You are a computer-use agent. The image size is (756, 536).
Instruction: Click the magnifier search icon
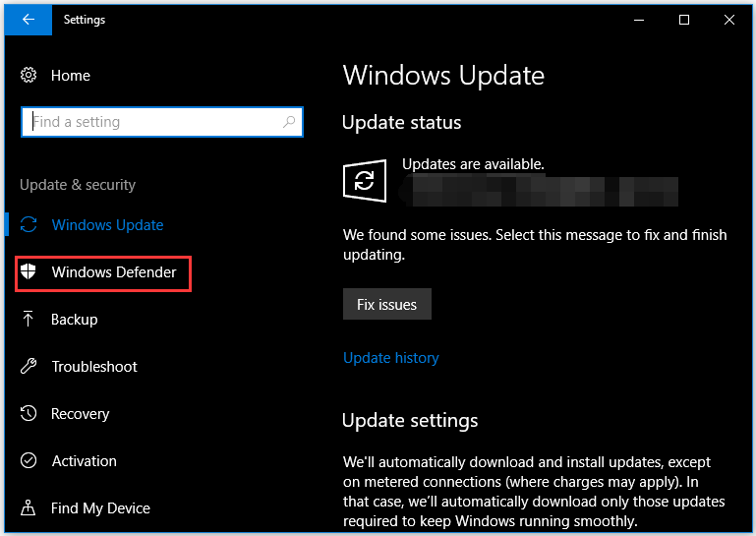[289, 122]
